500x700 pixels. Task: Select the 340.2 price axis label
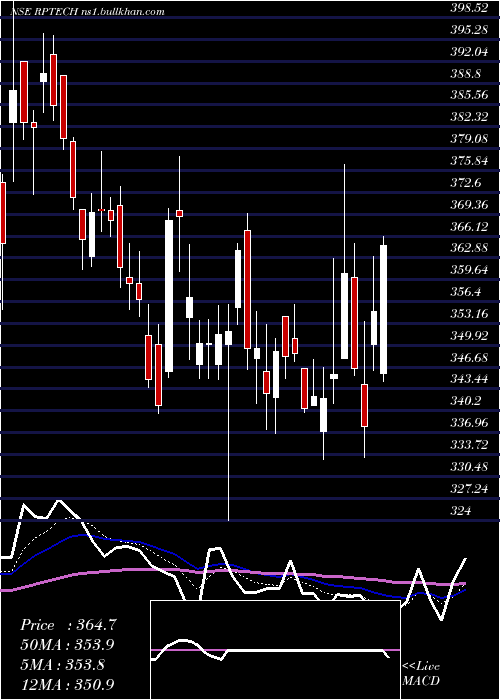click(x=466, y=401)
